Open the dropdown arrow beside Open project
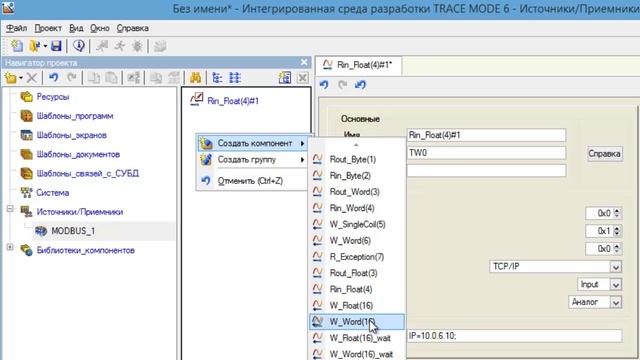This screenshot has width=640, height=360. (x=45, y=46)
